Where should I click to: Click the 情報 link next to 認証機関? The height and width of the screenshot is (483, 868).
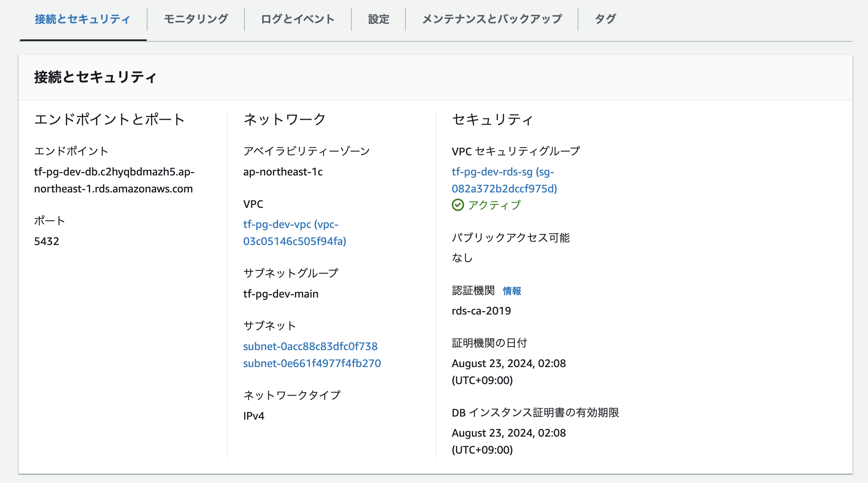(512, 291)
